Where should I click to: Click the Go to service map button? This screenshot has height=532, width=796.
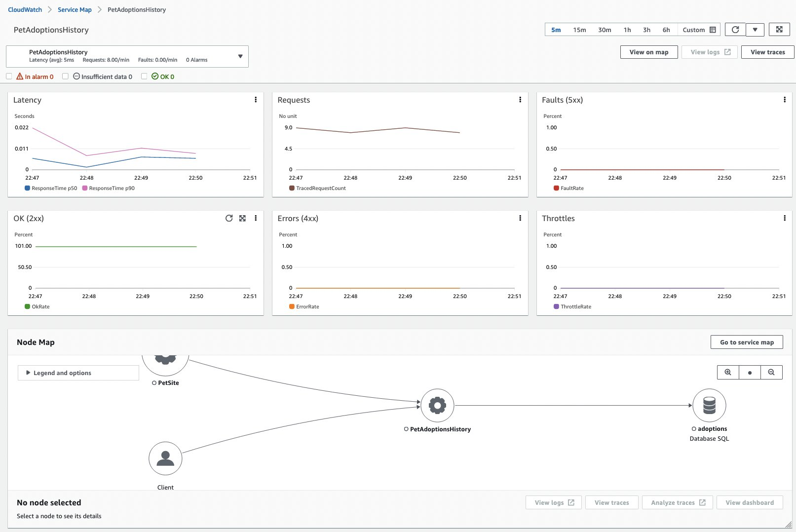coord(747,342)
